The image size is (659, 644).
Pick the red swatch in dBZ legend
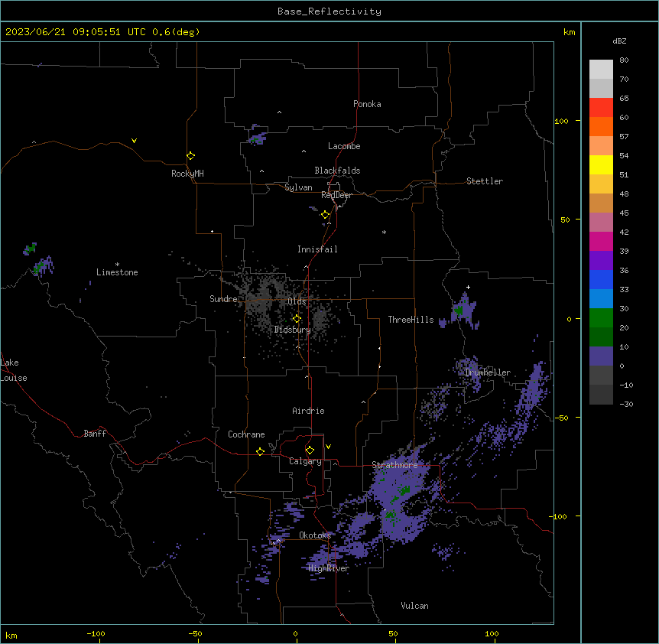[601, 108]
